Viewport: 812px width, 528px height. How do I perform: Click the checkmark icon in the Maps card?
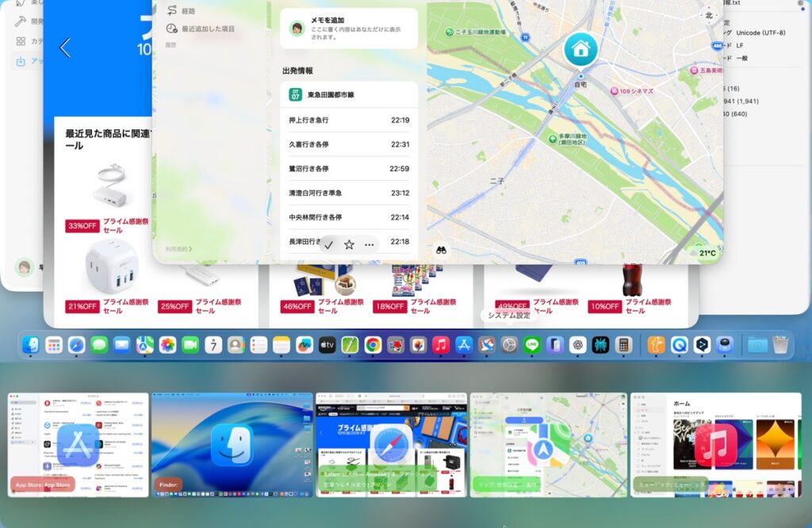(x=328, y=245)
